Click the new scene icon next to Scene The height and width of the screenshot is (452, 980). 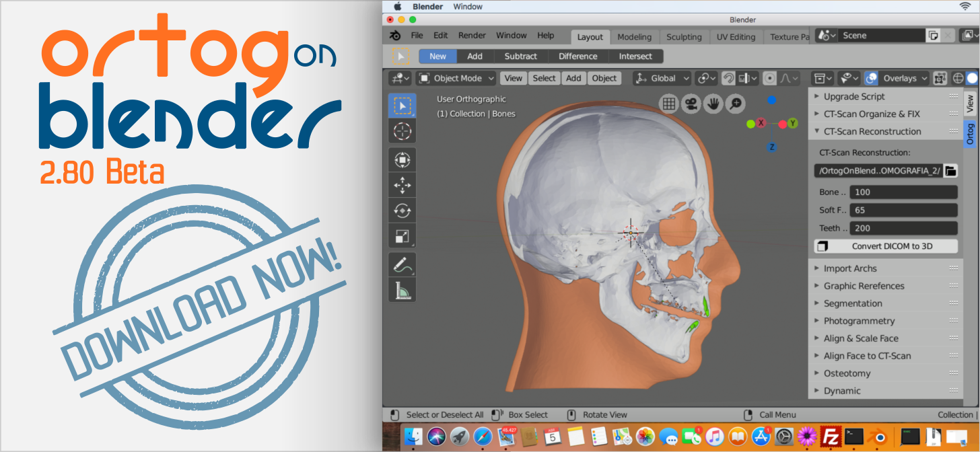[933, 36]
